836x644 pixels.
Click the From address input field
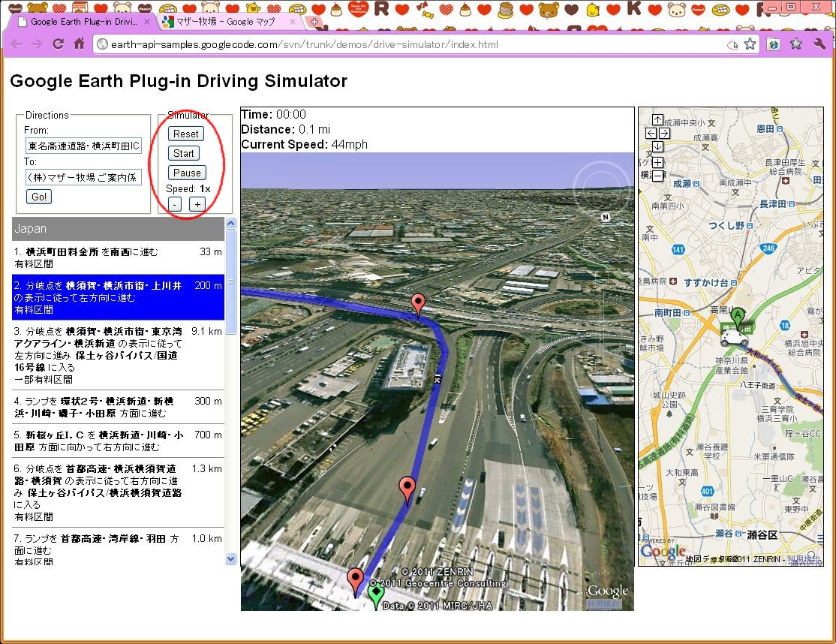[83, 145]
